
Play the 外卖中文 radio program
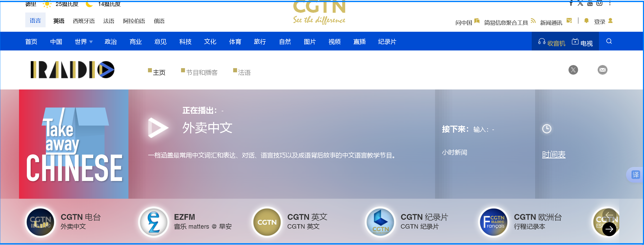point(158,128)
